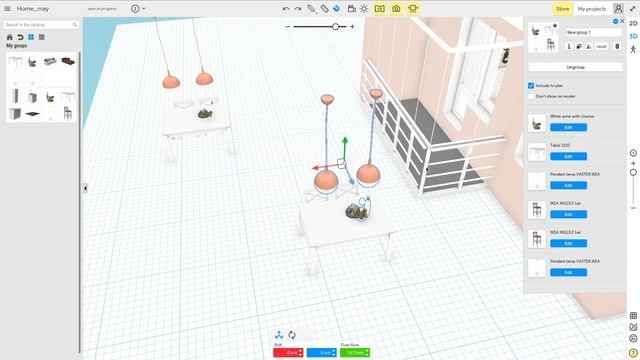Delete the group with trash icon

617,47
